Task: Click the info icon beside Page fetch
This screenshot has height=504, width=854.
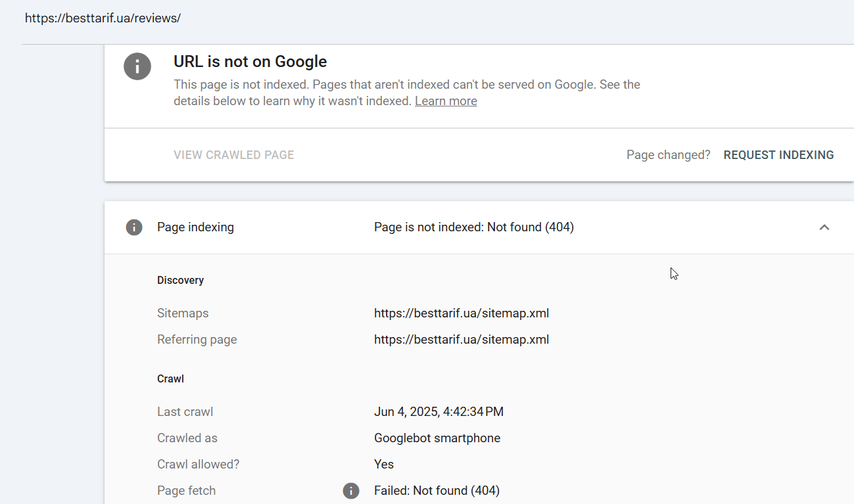Action: pyautogui.click(x=351, y=491)
